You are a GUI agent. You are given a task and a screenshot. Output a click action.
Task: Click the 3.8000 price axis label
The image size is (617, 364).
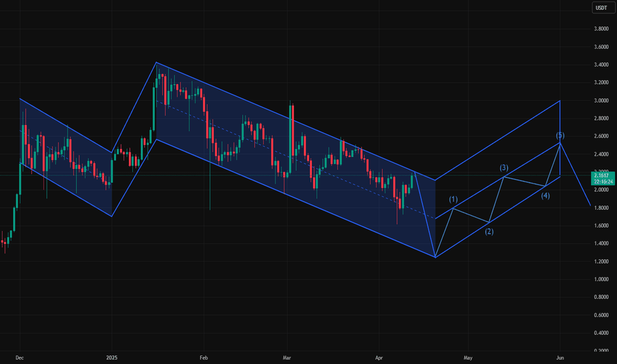click(601, 28)
